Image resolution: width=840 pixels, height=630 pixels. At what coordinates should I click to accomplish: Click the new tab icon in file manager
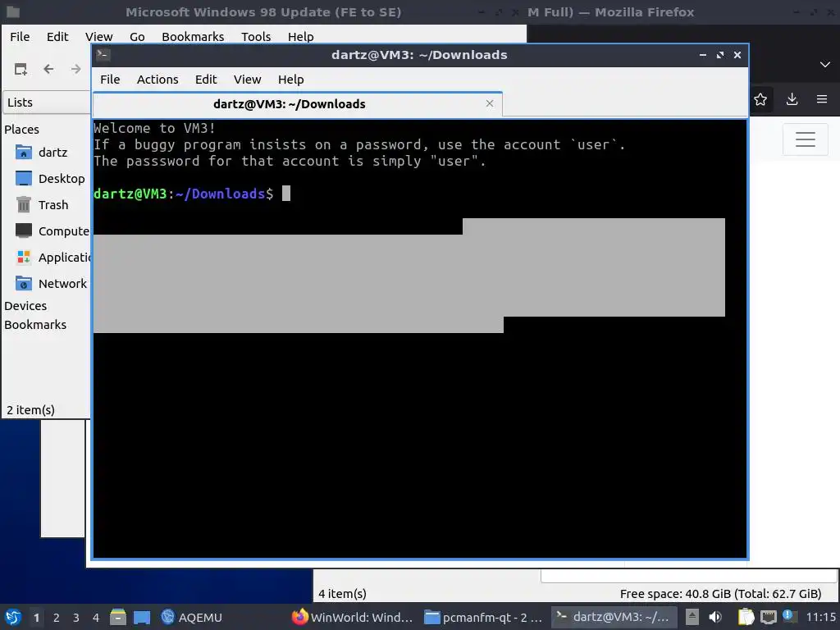coord(21,69)
